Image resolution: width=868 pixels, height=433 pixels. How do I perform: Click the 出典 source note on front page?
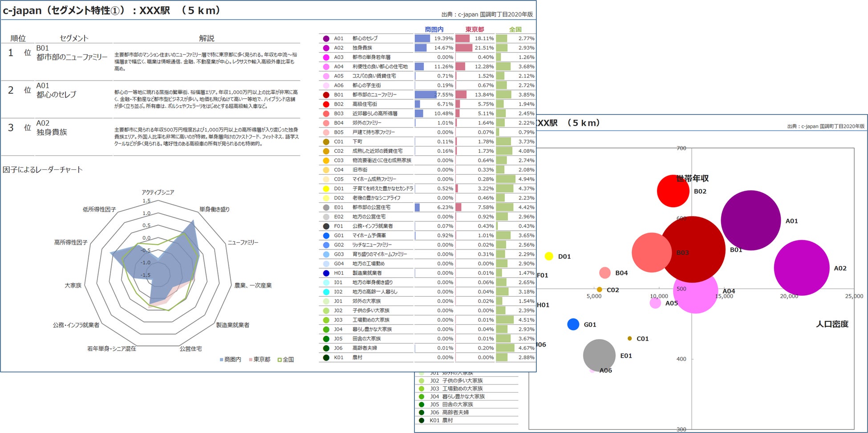[487, 15]
